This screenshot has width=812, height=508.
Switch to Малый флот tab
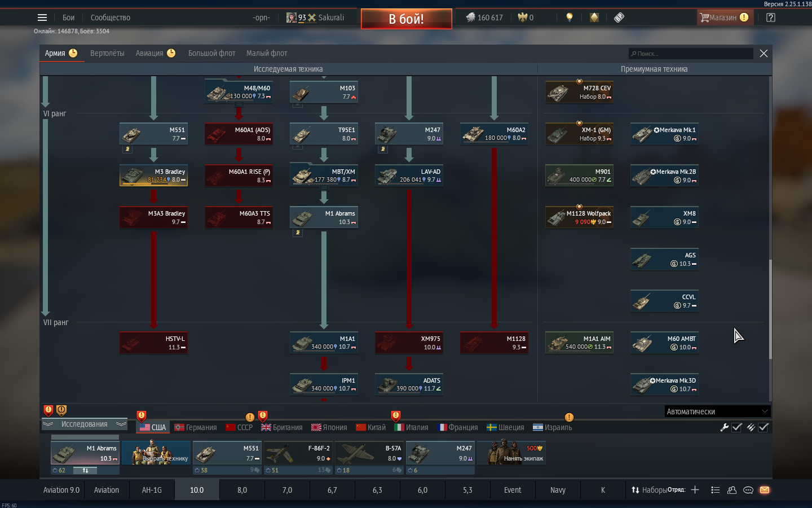pyautogui.click(x=267, y=53)
